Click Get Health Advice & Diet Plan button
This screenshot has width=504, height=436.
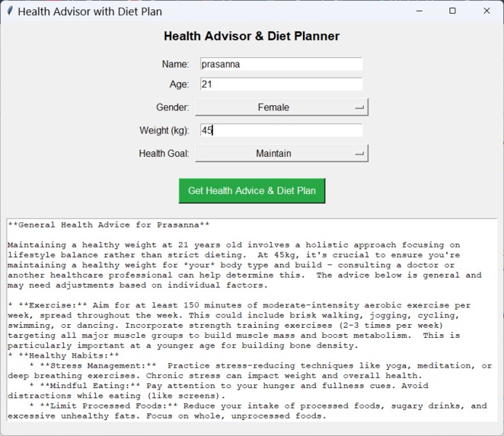tap(252, 191)
